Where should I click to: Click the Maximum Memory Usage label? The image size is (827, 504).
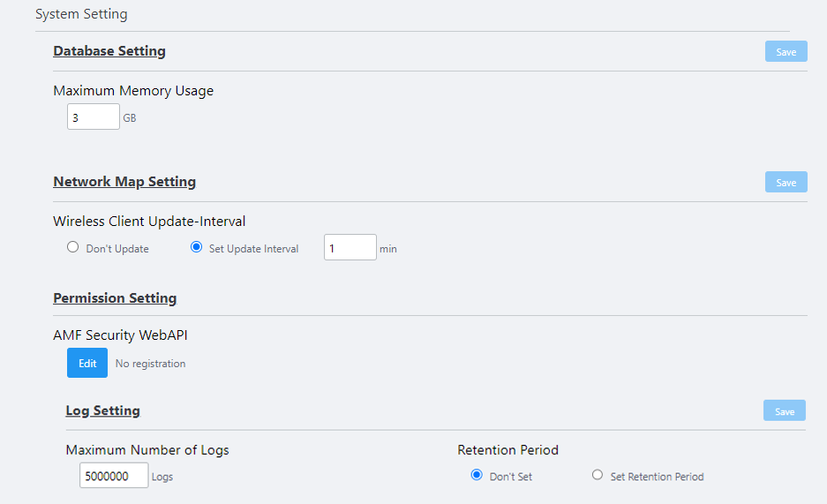133,90
